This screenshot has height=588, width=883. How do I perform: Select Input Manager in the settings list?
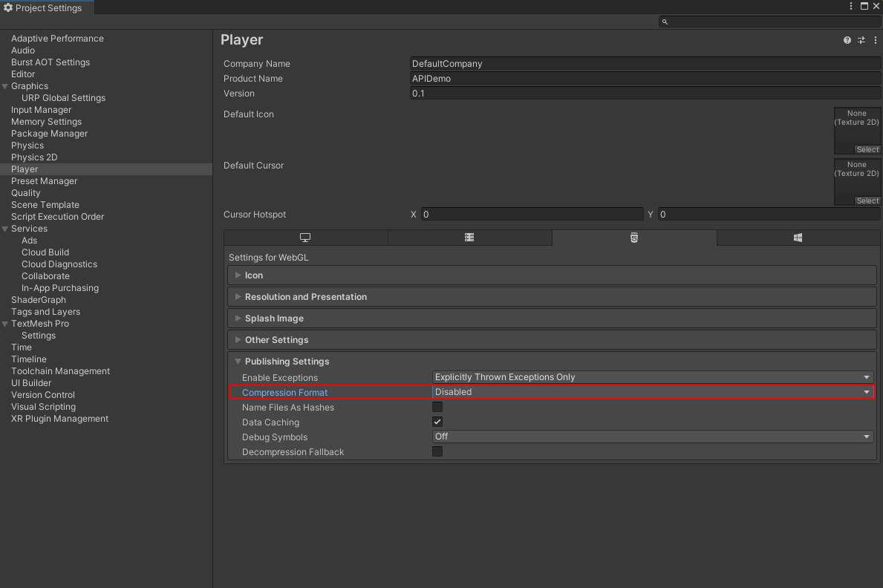pyautogui.click(x=41, y=110)
